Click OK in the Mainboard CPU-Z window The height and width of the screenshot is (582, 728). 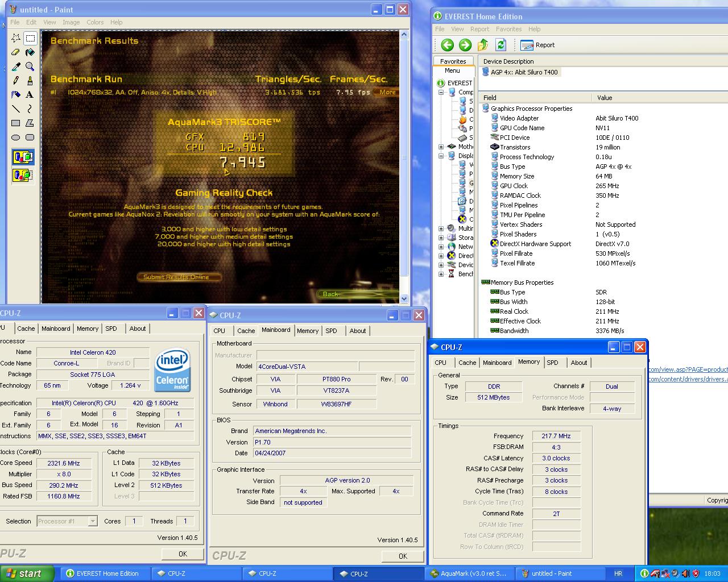(x=403, y=556)
